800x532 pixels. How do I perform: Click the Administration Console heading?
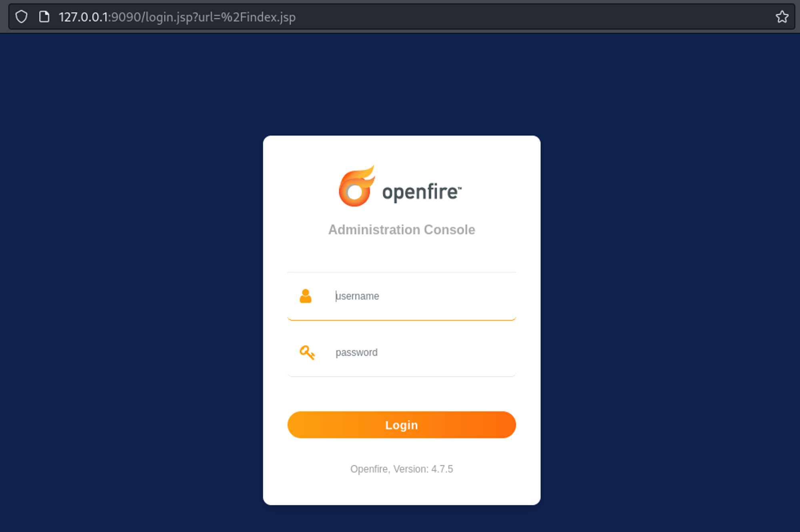(402, 230)
